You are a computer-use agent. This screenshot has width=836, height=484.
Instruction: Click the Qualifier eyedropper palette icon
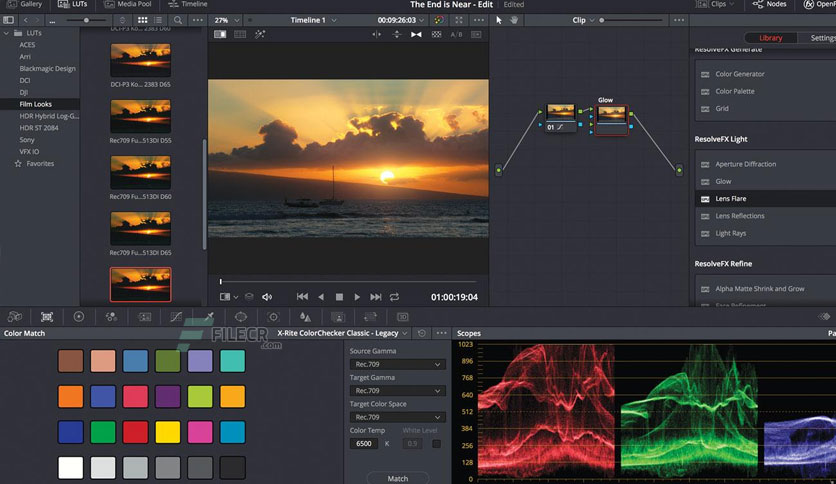[209, 316]
